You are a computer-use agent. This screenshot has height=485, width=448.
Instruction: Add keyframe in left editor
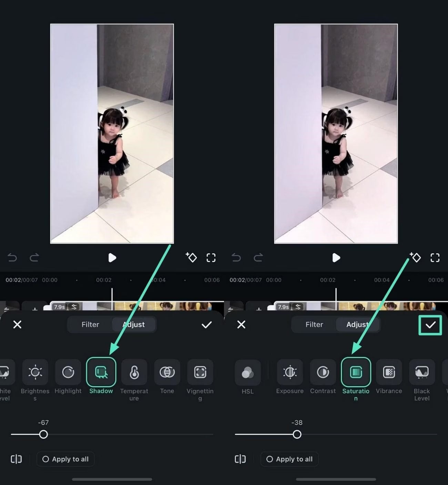191,257
